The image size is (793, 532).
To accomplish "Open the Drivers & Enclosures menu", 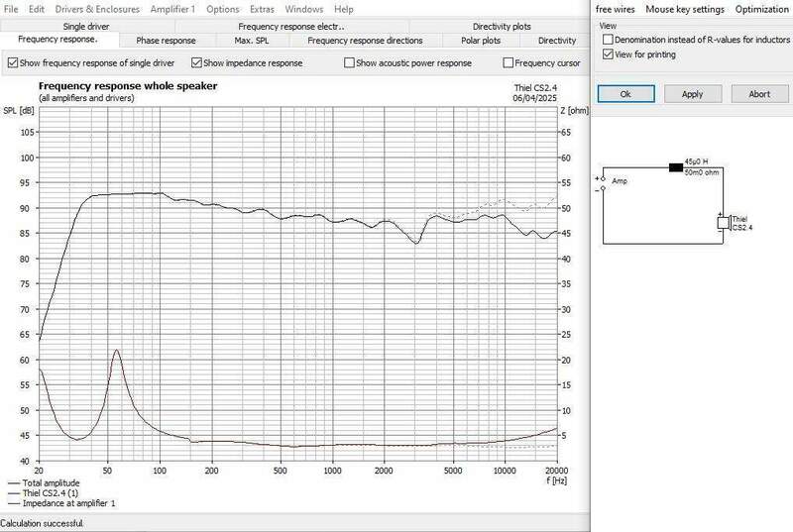I will point(96,9).
